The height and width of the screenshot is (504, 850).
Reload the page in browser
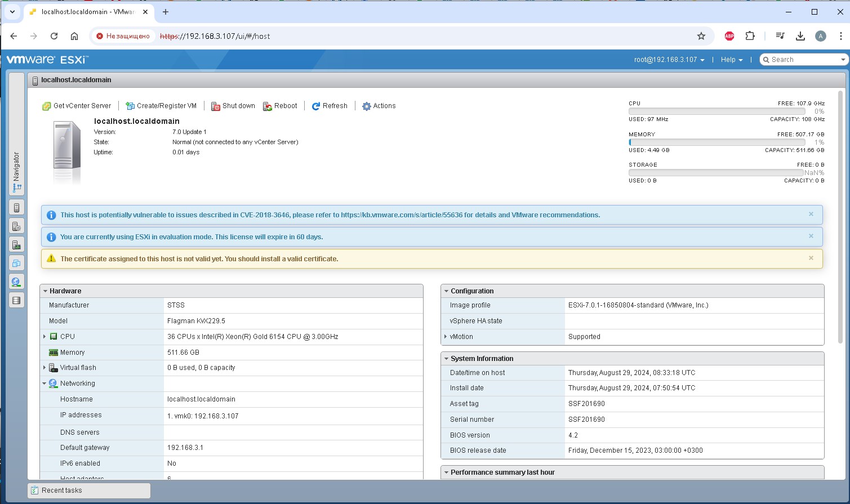[x=54, y=36]
